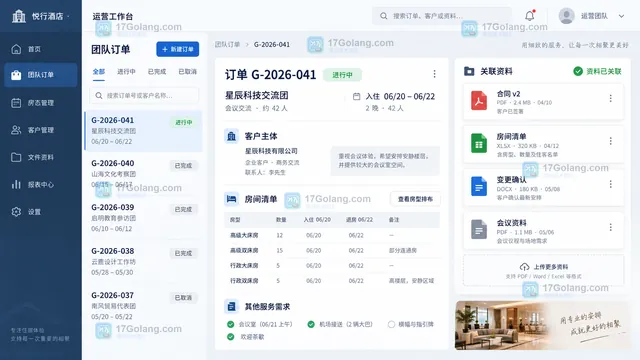Click the 进行中 status badge on order title
The width and height of the screenshot is (640, 360).
click(x=342, y=75)
